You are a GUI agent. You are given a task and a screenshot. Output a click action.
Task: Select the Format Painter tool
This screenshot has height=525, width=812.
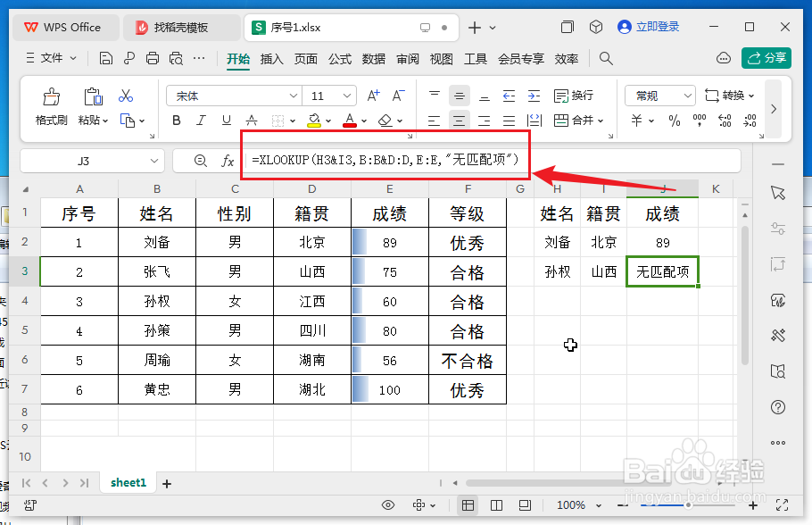50,105
